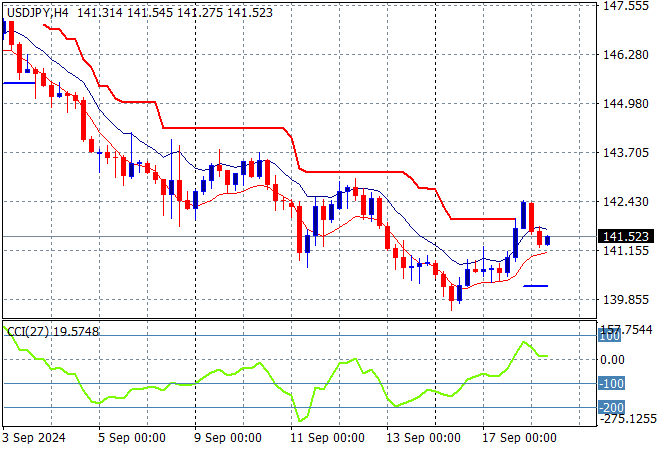Click the OHLC values 141.314 141.545 141.275 141.523
This screenshot has height=450, width=660.
(175, 13)
